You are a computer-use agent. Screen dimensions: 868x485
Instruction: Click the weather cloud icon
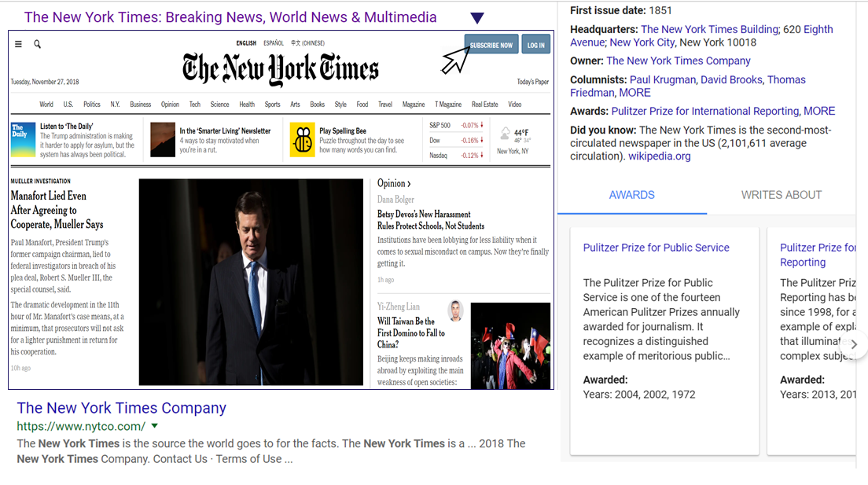pyautogui.click(x=505, y=133)
